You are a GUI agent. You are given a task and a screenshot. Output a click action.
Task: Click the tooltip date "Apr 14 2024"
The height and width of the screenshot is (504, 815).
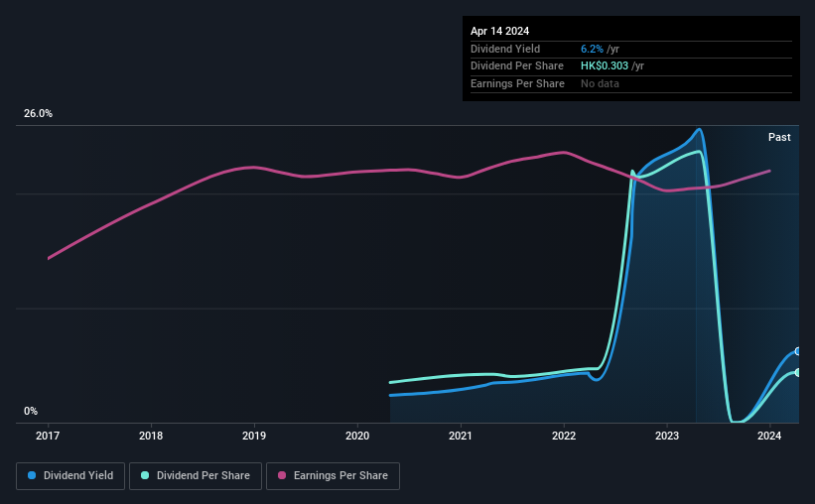(x=500, y=31)
